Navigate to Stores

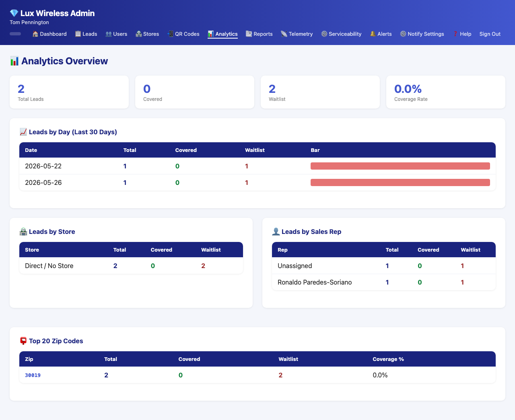[147, 34]
